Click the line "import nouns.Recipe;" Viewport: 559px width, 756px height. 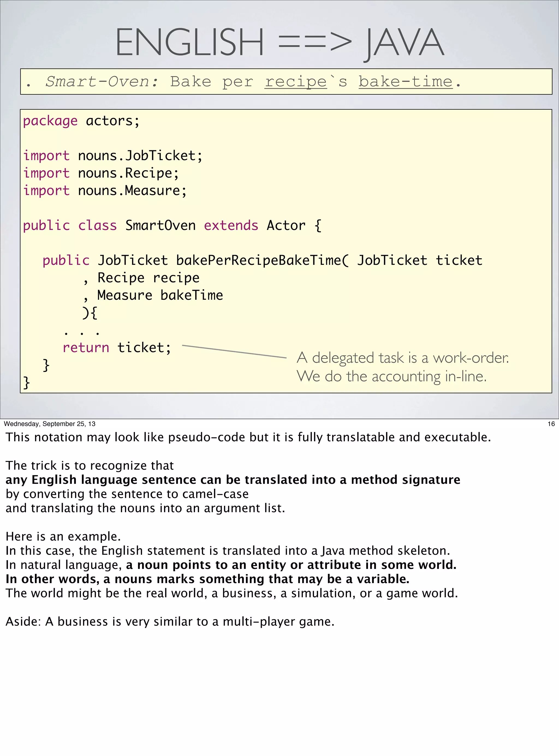point(101,173)
